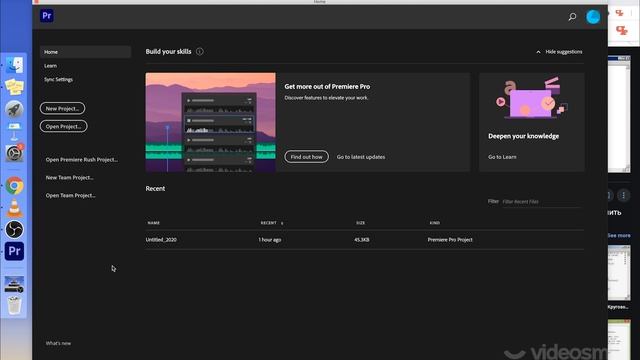Open drive image icon above Trash in dock
This screenshot has height=360, width=640.
[x=14, y=284]
